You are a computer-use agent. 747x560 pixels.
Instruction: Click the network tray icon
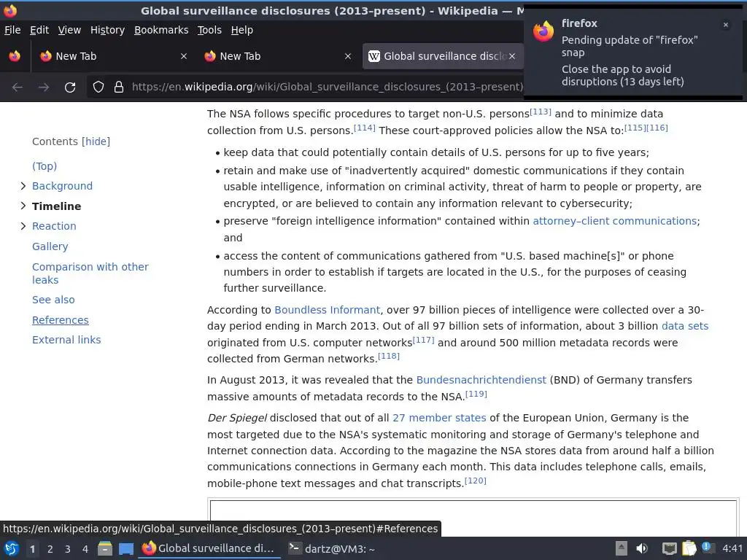tap(670, 548)
